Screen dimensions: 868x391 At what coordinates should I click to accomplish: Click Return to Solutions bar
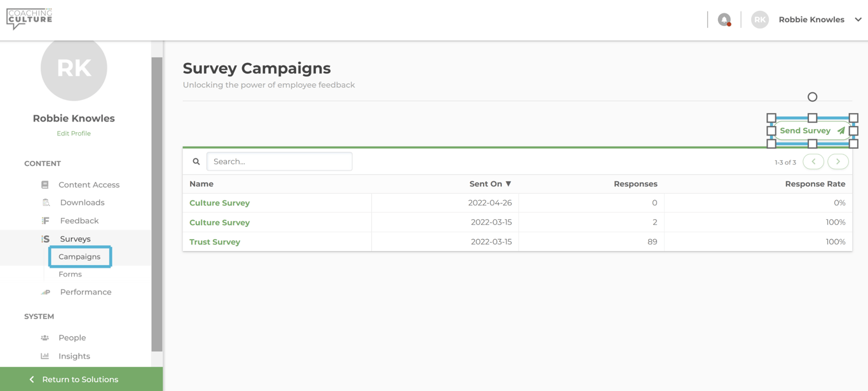pos(81,380)
